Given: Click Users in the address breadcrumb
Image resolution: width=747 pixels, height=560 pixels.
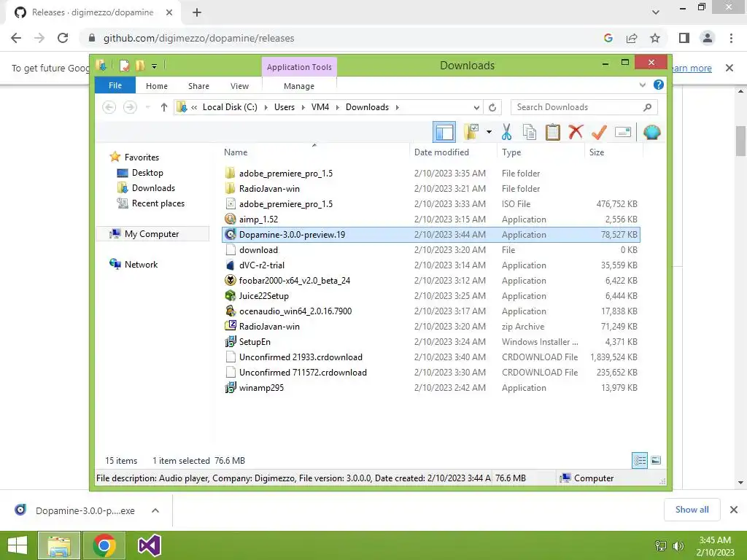Looking at the screenshot, I should coord(285,107).
